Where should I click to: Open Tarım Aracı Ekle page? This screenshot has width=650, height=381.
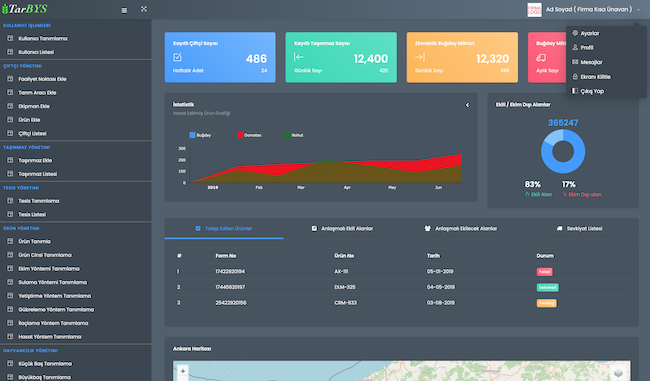click(x=37, y=93)
